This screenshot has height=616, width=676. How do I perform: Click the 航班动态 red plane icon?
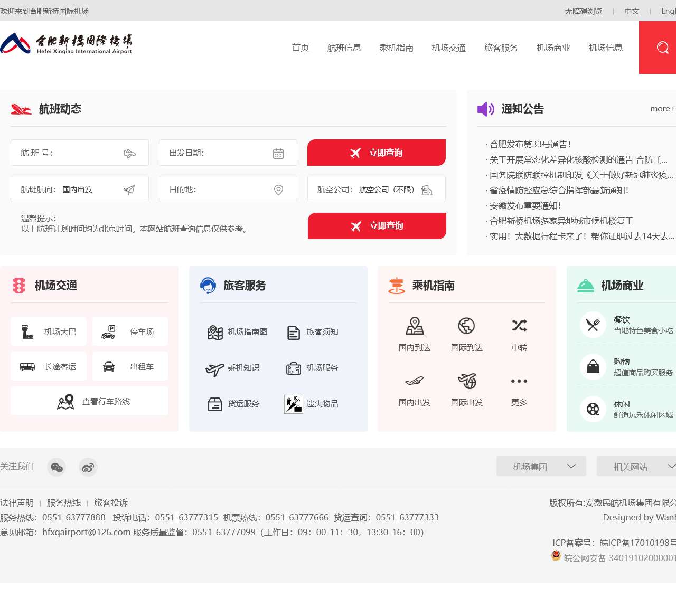[x=21, y=109]
